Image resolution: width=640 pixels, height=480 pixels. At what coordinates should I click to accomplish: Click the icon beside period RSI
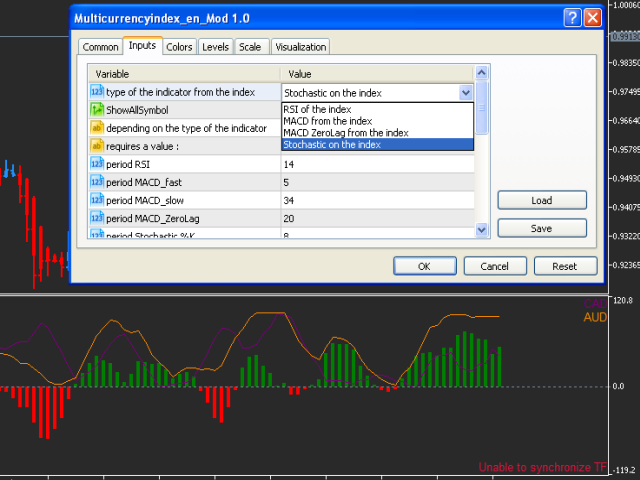pyautogui.click(x=98, y=164)
